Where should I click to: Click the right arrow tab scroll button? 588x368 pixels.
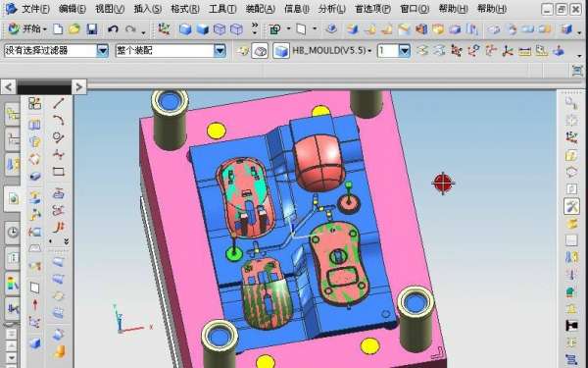(x=78, y=87)
